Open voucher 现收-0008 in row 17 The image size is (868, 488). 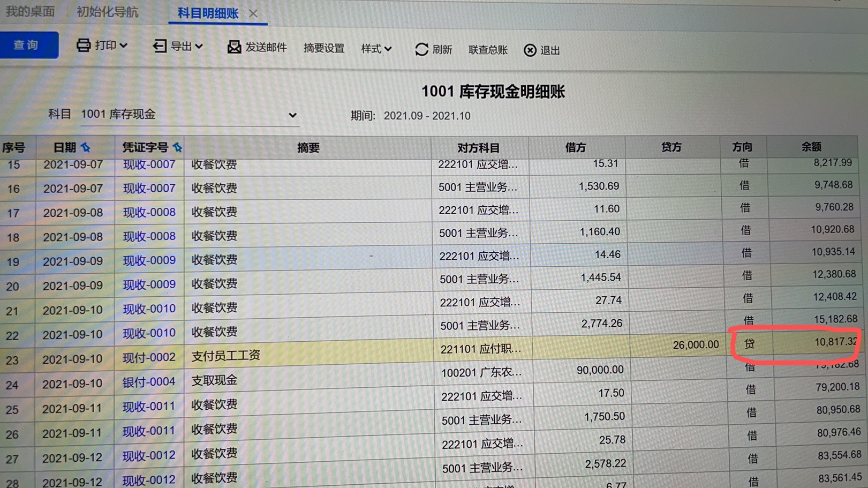pos(149,212)
